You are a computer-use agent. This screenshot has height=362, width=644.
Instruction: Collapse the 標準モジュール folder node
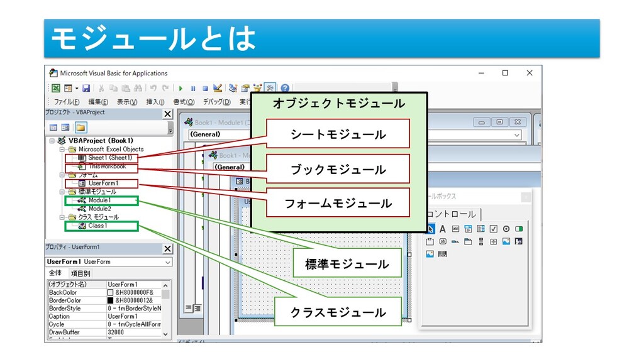tap(62, 192)
